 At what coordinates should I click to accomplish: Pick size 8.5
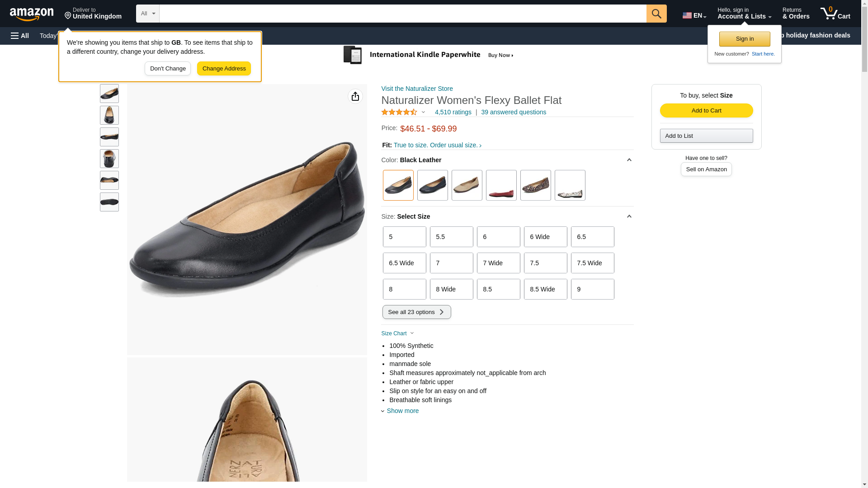pos(499,289)
